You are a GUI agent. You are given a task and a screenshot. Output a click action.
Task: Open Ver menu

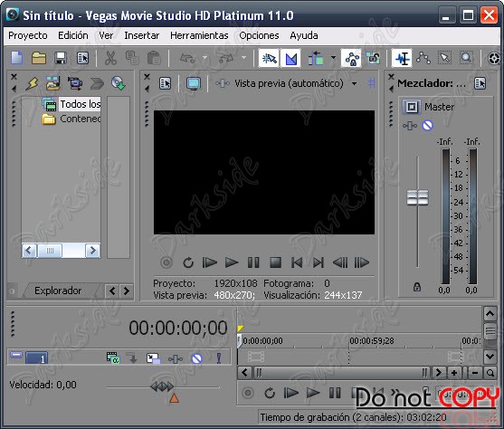click(x=106, y=35)
